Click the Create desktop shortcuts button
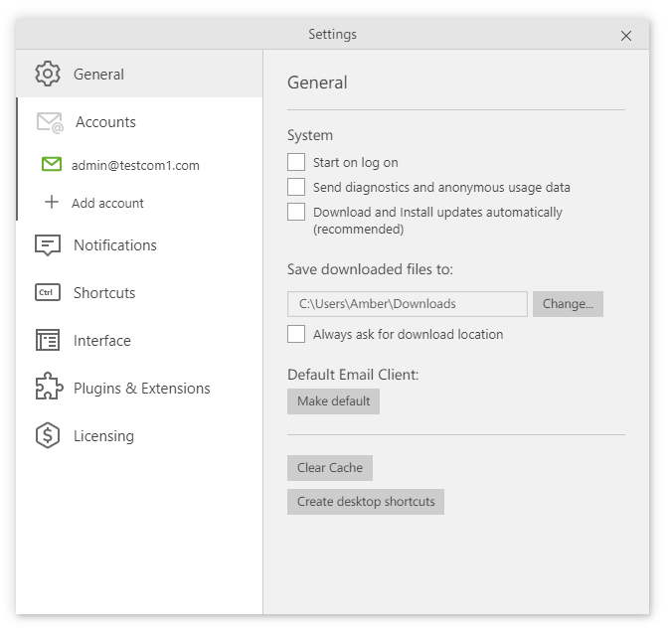 366,502
